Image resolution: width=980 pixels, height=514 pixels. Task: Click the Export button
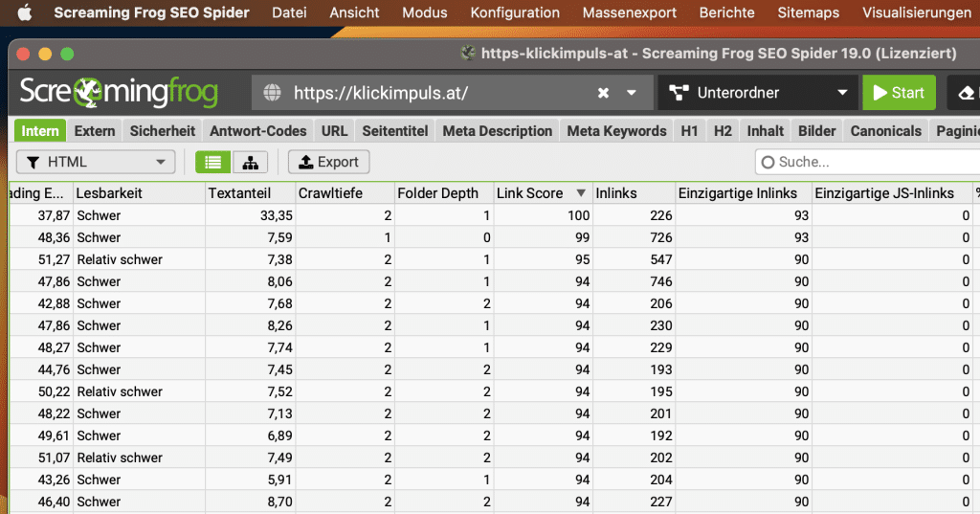pyautogui.click(x=329, y=162)
